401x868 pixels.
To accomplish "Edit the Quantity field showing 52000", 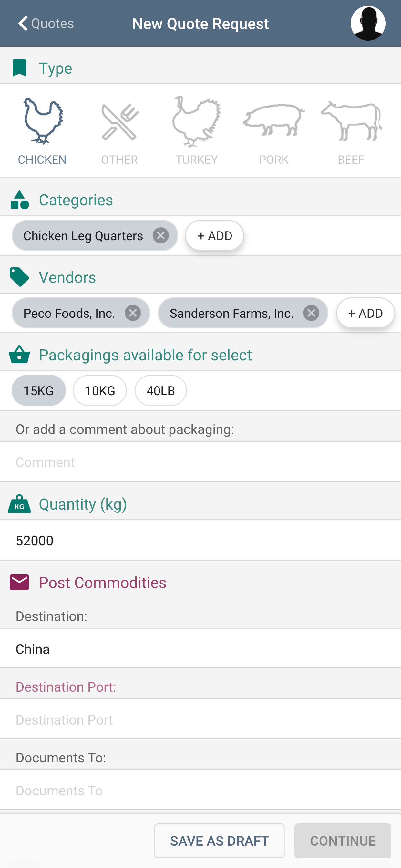I will tap(200, 541).
